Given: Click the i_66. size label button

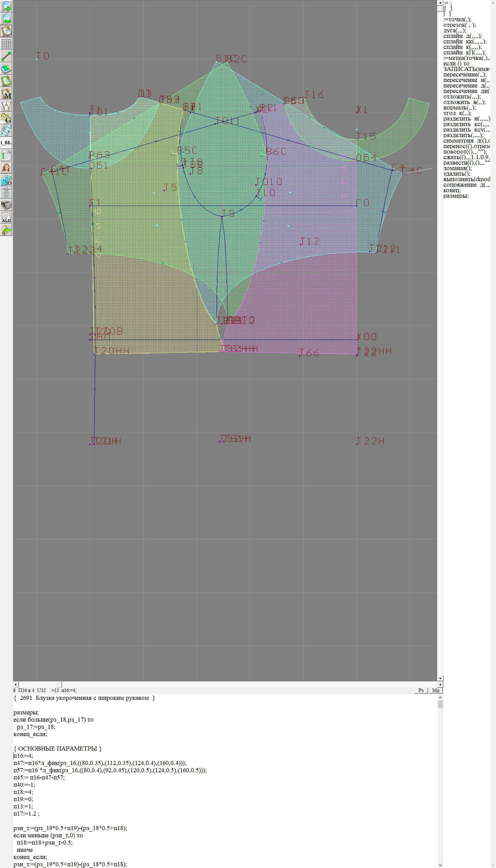Looking at the screenshot, I should [6, 143].
